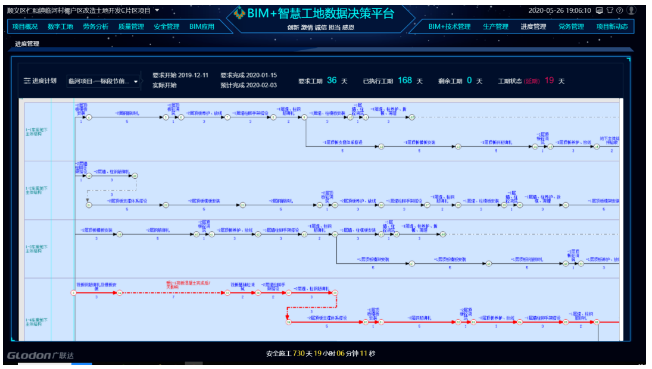
Task: Click the 预计完成 2020-02-03 date
Action: tap(249, 85)
